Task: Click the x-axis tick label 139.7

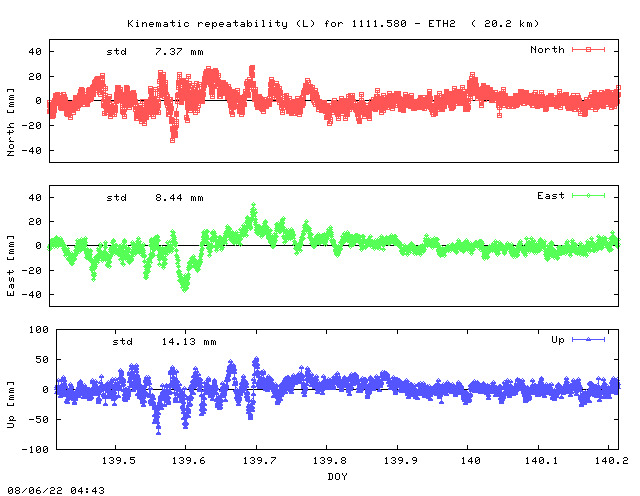Action: point(260,461)
